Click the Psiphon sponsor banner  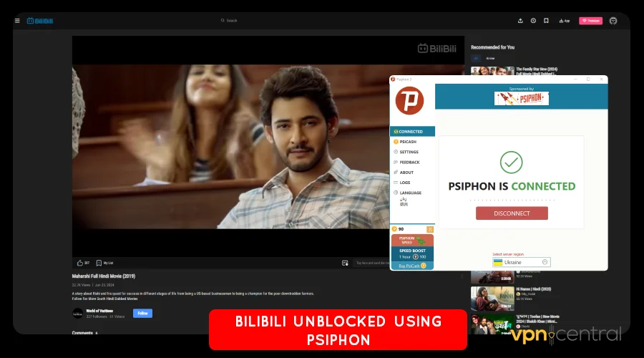click(x=521, y=98)
